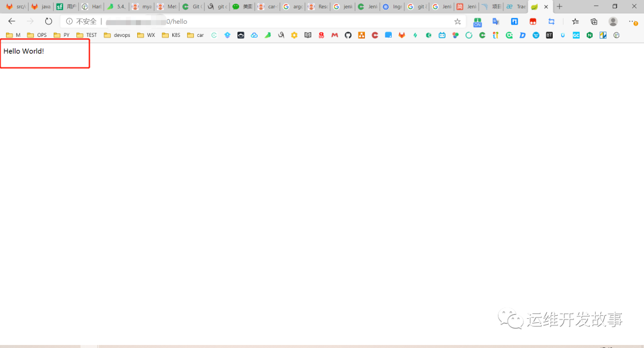Image resolution: width=644 pixels, height=348 pixels.
Task: Open a new tab with plus button
Action: pos(559,7)
